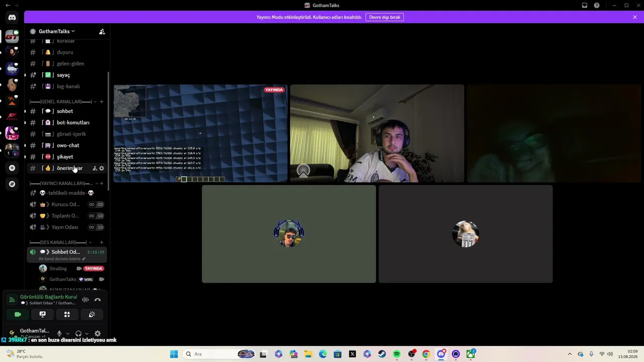This screenshot has height=362, width=644.
Task: Add a server with the plus icon
Action: (12, 168)
